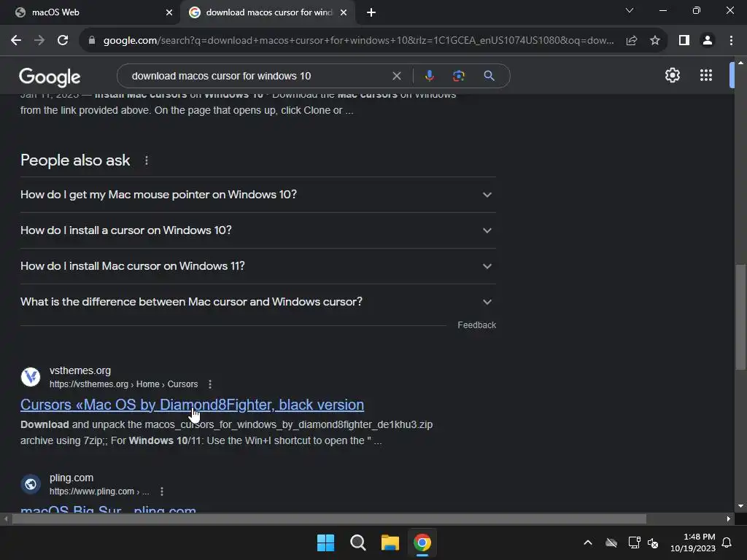
Task: Click the pling.com globe favicon
Action: click(x=31, y=484)
